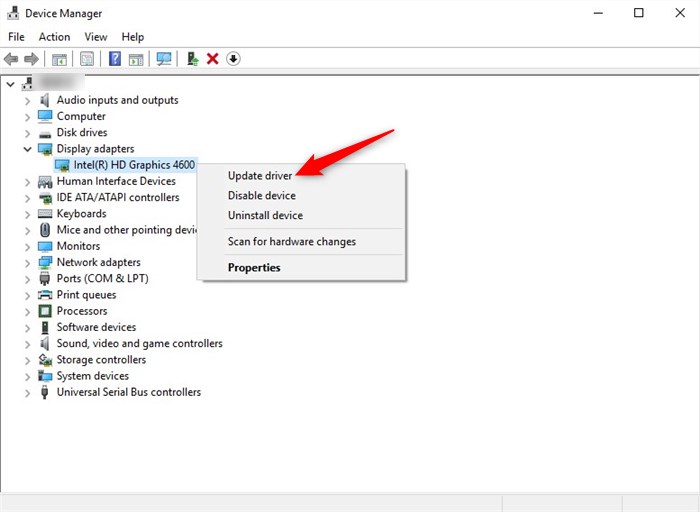Maximize the Device Manager window
This screenshot has height=512, width=700.
[x=639, y=13]
